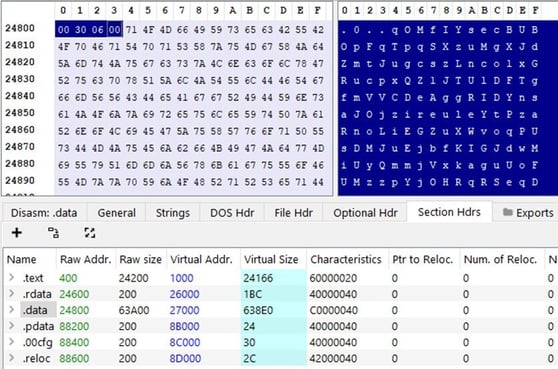
Task: Click raw address 88400 of .00cfg
Action: coord(74,342)
